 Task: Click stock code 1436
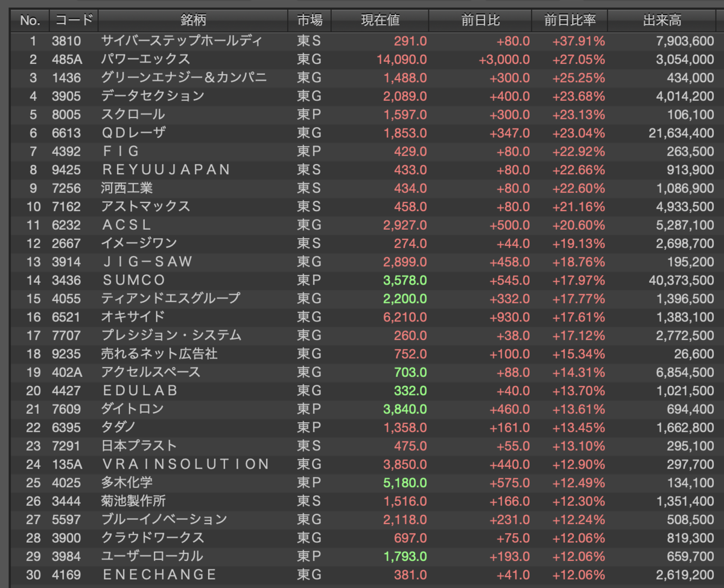pyautogui.click(x=68, y=78)
